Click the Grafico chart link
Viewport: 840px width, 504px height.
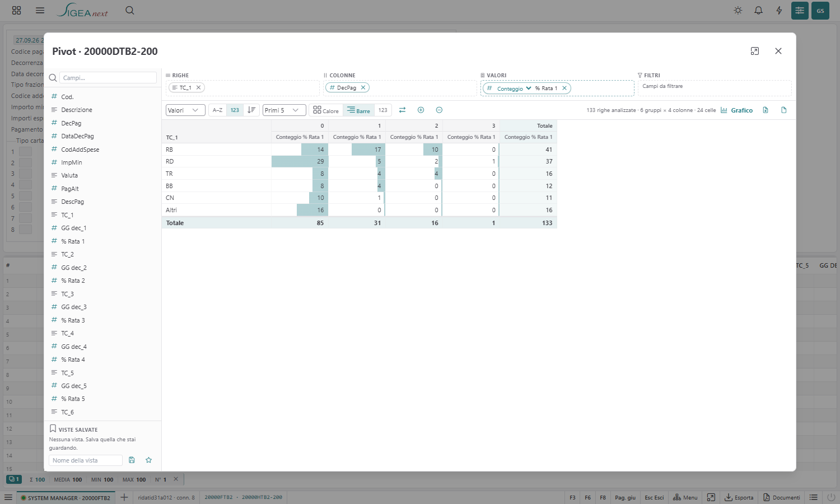(x=736, y=110)
